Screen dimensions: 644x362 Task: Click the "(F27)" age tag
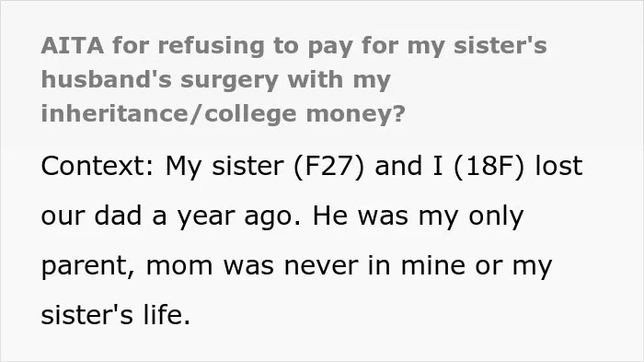tap(329, 167)
